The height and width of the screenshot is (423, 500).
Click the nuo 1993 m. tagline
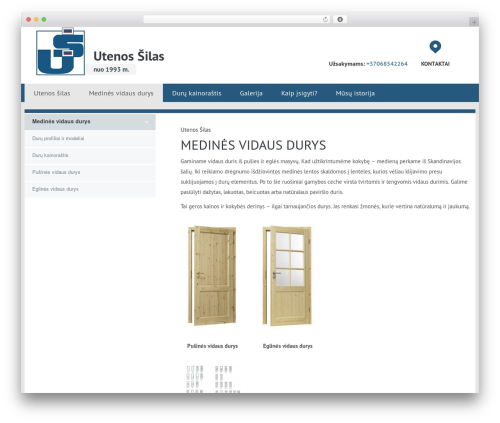pyautogui.click(x=111, y=70)
